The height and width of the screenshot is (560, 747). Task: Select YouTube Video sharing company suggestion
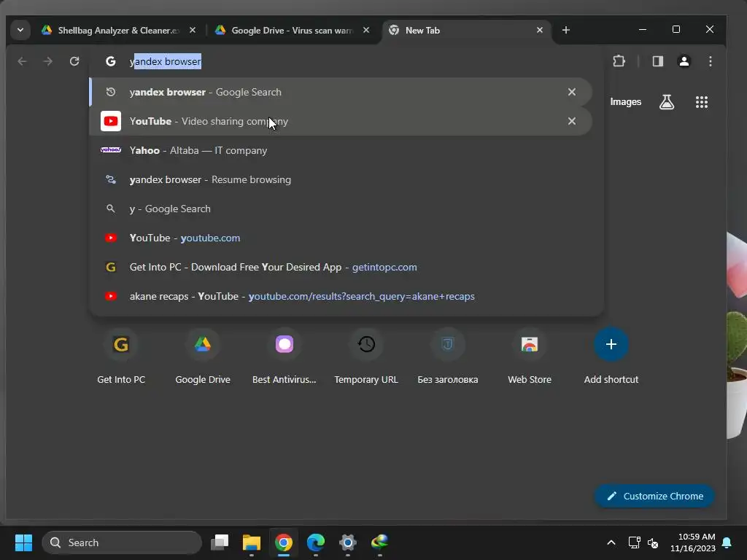click(341, 121)
